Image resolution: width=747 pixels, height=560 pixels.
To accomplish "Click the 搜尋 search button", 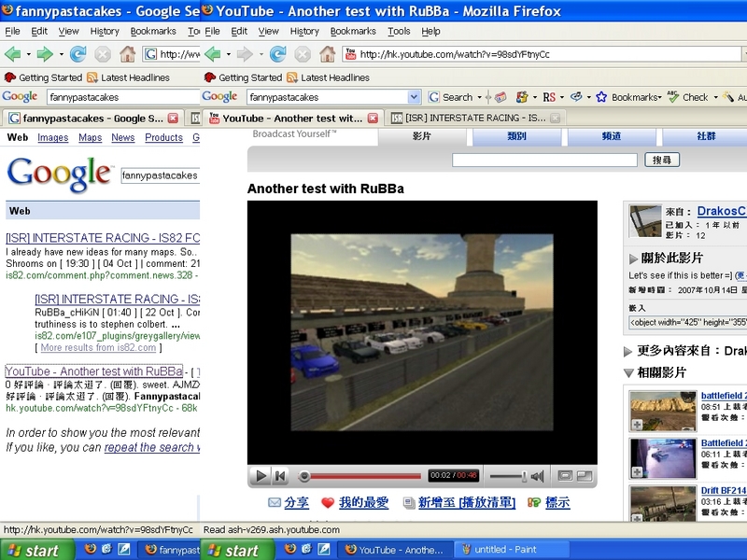I will pyautogui.click(x=662, y=160).
